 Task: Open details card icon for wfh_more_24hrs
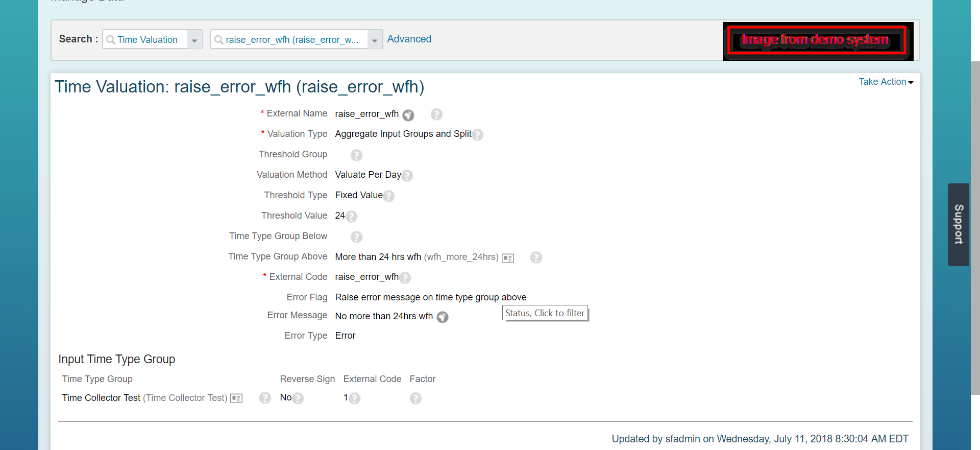click(x=508, y=258)
